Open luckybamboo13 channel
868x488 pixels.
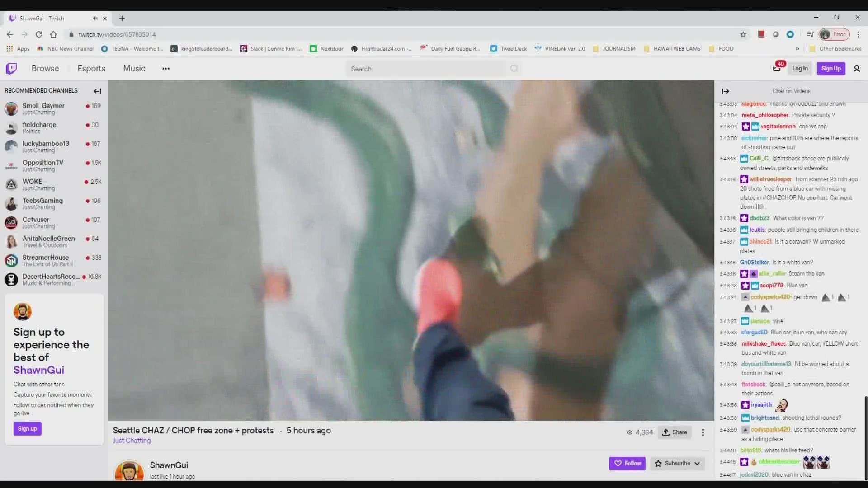(53, 146)
